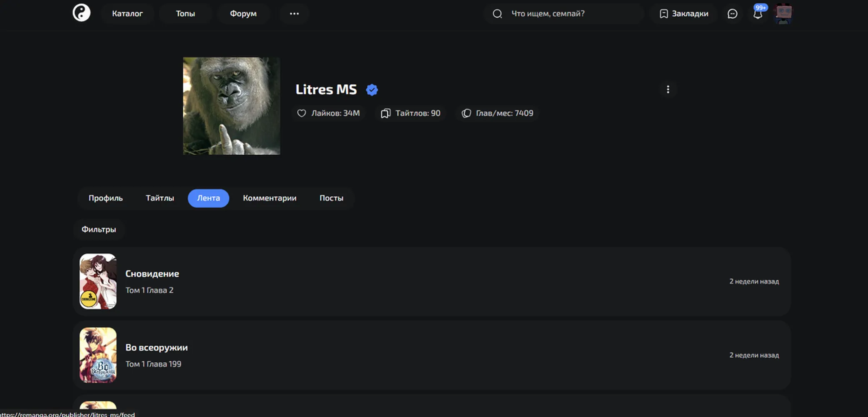
Task: Go to the Топы page
Action: click(x=185, y=14)
